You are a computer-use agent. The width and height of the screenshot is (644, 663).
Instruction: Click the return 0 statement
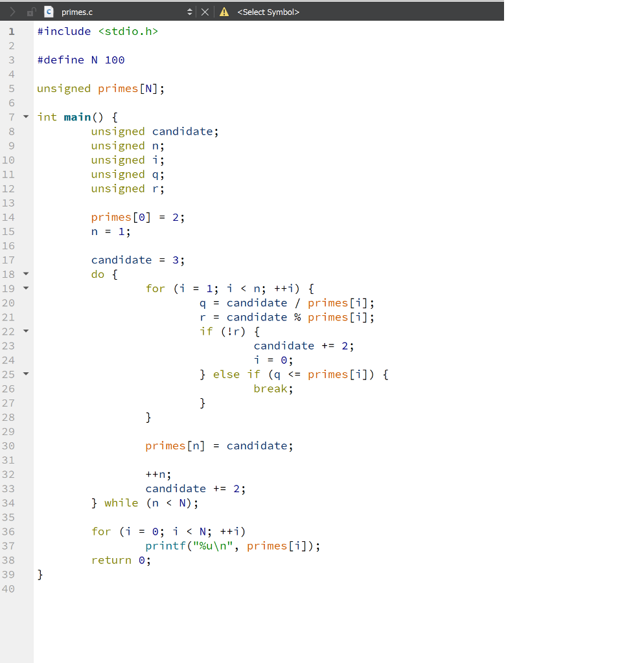[x=120, y=560]
